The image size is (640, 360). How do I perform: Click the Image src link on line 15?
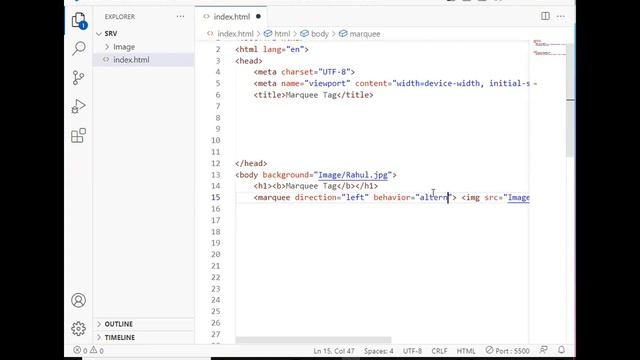tap(518, 198)
